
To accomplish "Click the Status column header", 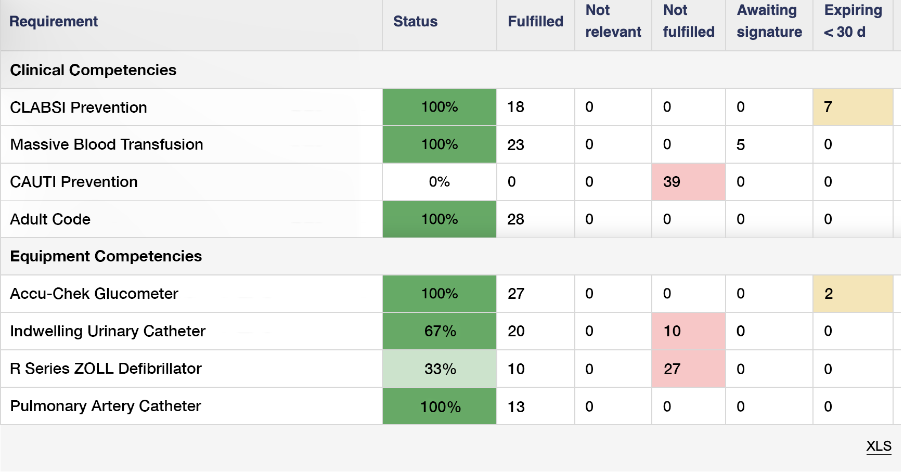I will [x=415, y=22].
